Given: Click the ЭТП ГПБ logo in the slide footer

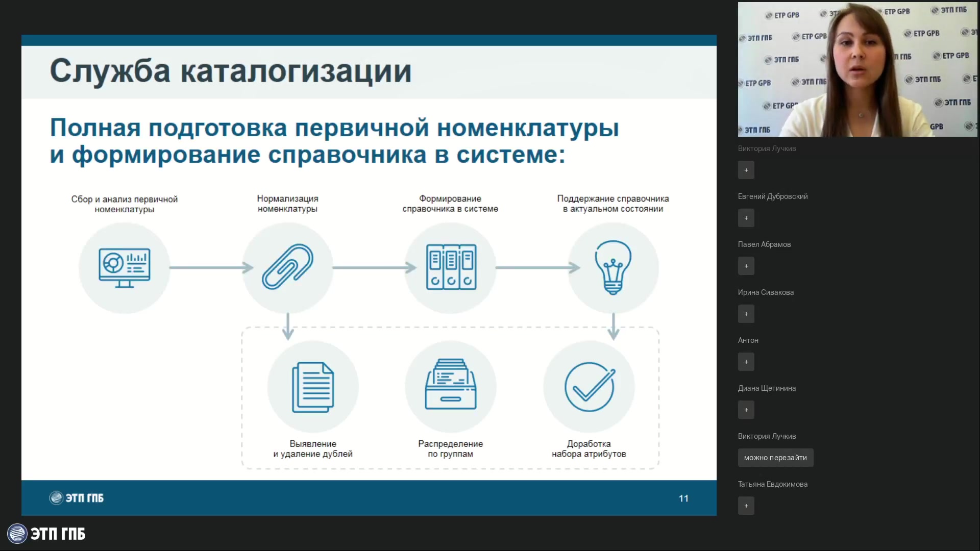Looking at the screenshot, I should tap(76, 498).
